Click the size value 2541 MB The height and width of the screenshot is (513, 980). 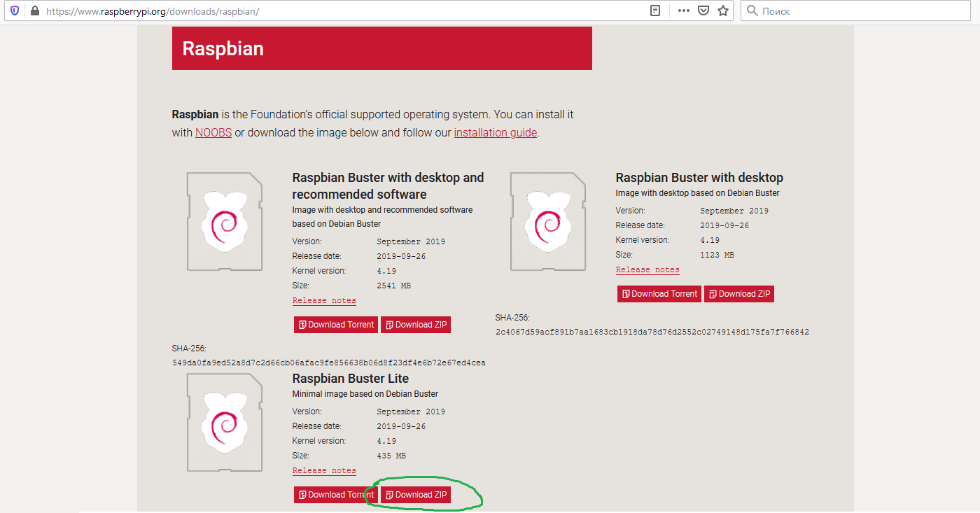coord(393,286)
